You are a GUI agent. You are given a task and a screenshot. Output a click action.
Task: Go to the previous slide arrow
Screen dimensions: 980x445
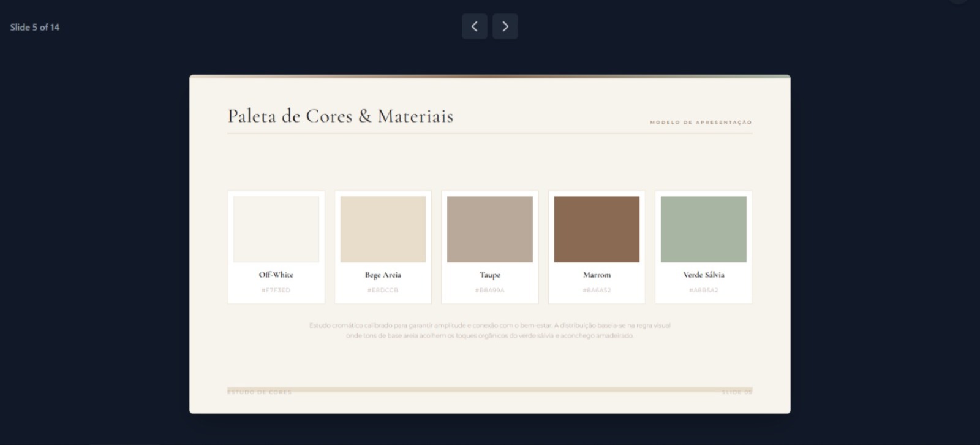(x=474, y=26)
